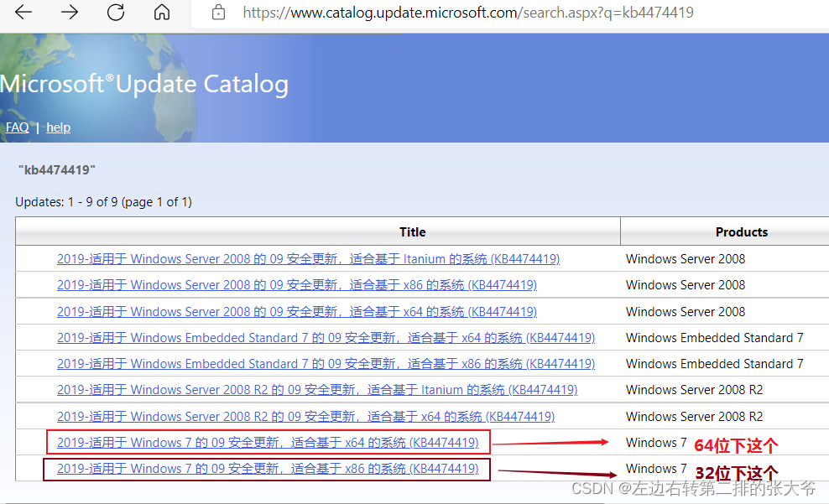The image size is (829, 504).
Task: Open Windows Server 2008 Itanium update link
Action: 308,259
